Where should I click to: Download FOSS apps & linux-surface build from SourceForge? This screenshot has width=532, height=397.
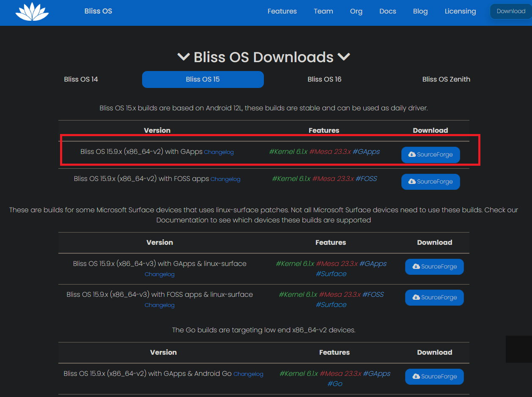point(434,298)
